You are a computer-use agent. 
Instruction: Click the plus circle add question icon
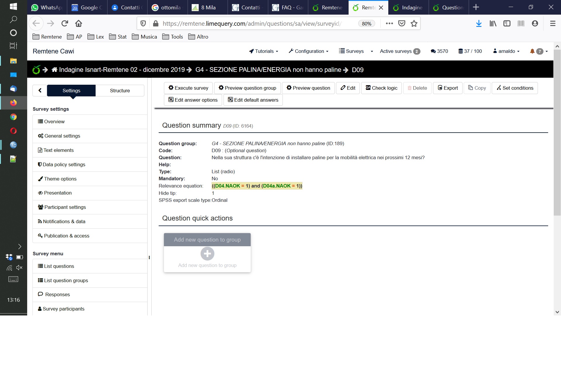click(x=207, y=254)
